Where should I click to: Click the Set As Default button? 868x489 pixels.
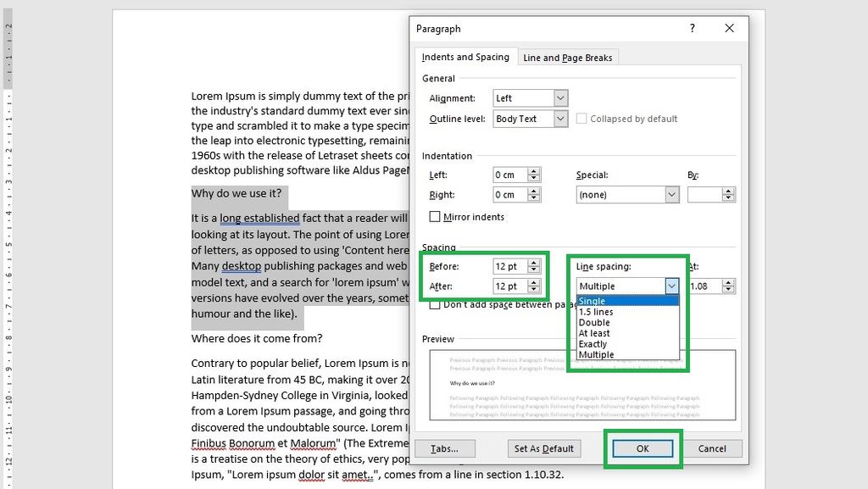pyautogui.click(x=543, y=448)
